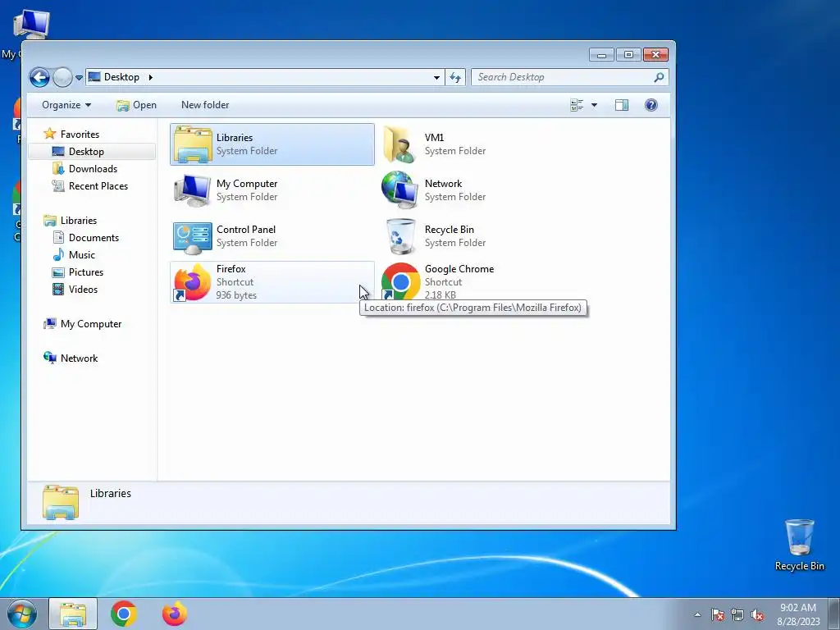Open the recent pages dropdown arrow
840x630 pixels.
point(79,78)
